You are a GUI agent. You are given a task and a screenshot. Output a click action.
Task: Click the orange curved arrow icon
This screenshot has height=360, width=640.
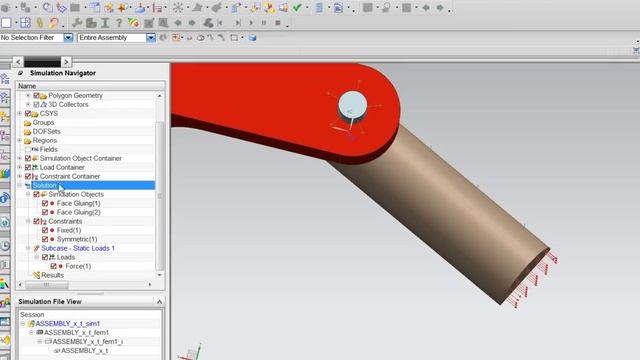pos(53,23)
